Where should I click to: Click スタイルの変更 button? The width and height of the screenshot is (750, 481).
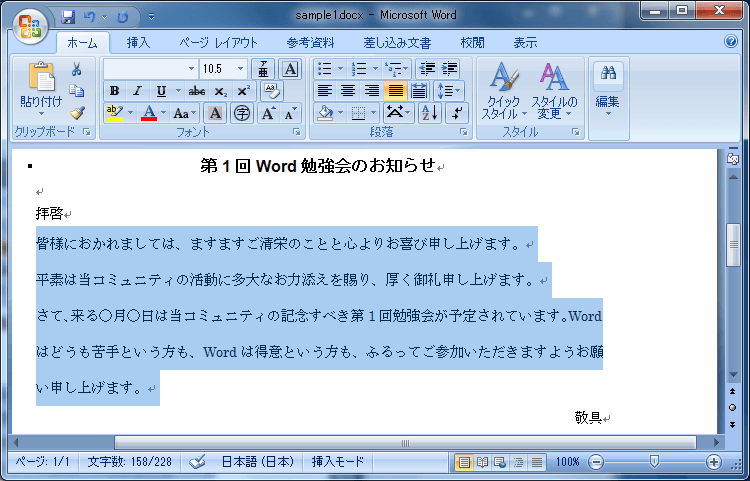point(554,91)
